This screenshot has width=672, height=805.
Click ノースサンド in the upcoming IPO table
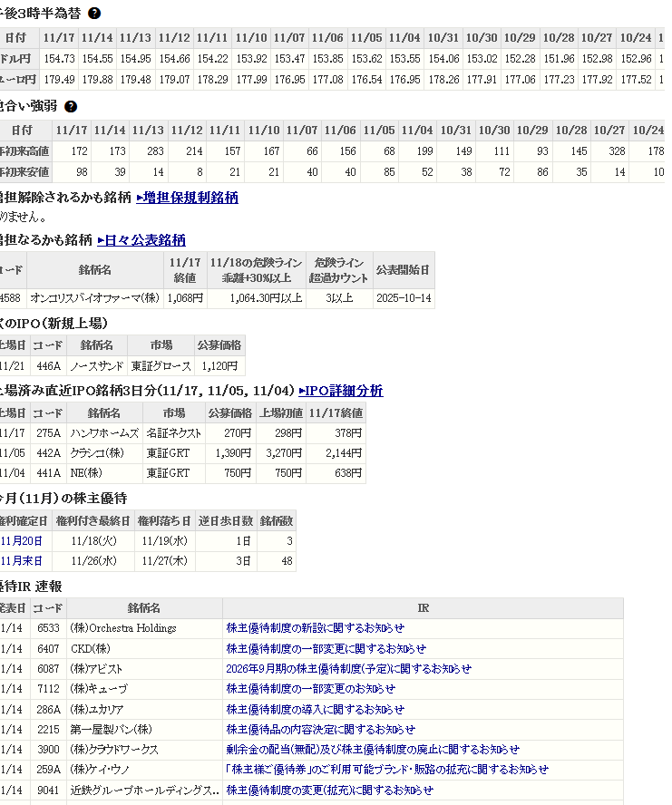pos(95,366)
